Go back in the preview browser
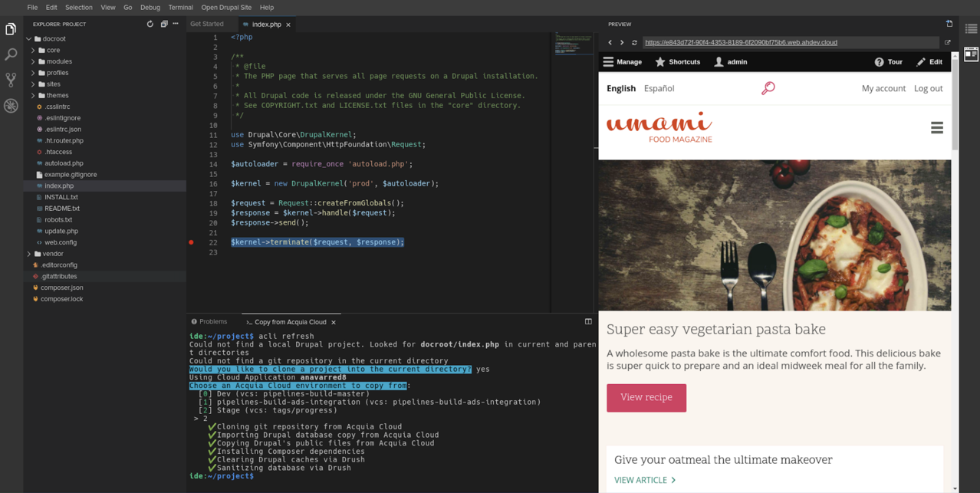Screen dimensions: 980x493 point(610,43)
